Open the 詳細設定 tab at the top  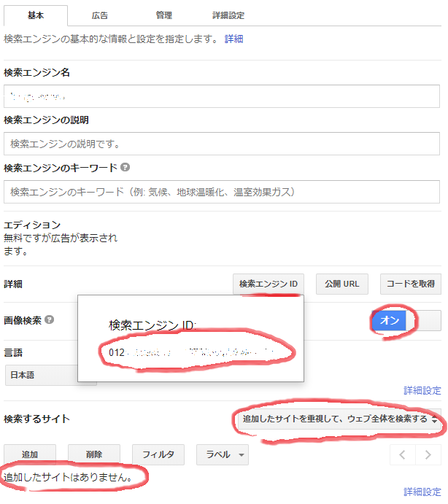(x=228, y=15)
